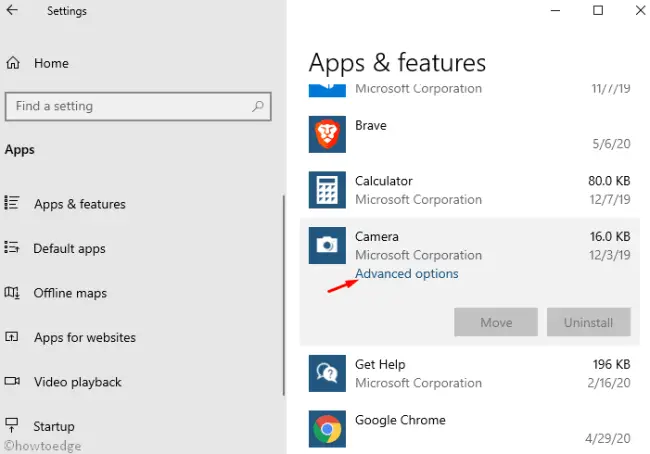This screenshot has height=454, width=650.
Task: Click the Get Help app icon
Action: 326,373
